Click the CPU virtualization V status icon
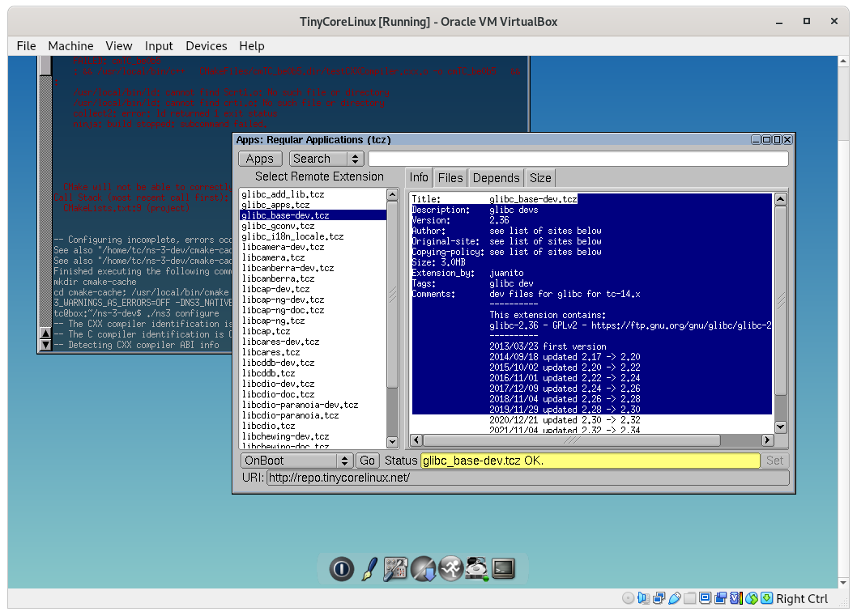Viewport: 857px width, 616px height. [x=736, y=598]
